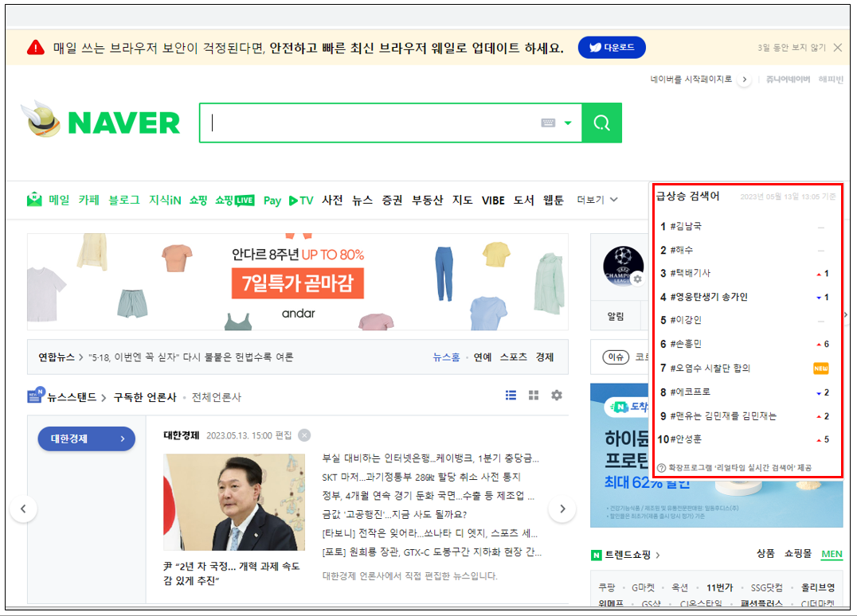Open 쥬니어네이버 link
Screen dimensions: 857x616
coord(788,79)
